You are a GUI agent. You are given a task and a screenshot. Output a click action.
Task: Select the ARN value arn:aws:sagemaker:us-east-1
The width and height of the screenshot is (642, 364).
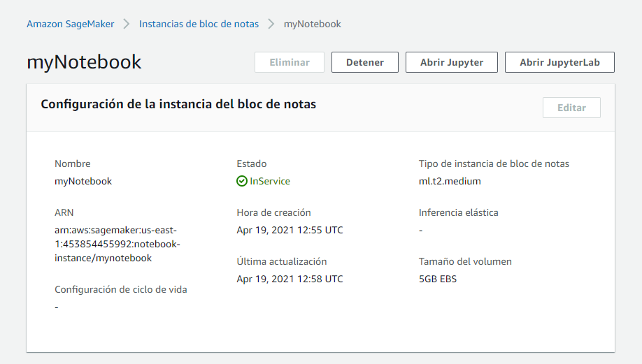(117, 244)
